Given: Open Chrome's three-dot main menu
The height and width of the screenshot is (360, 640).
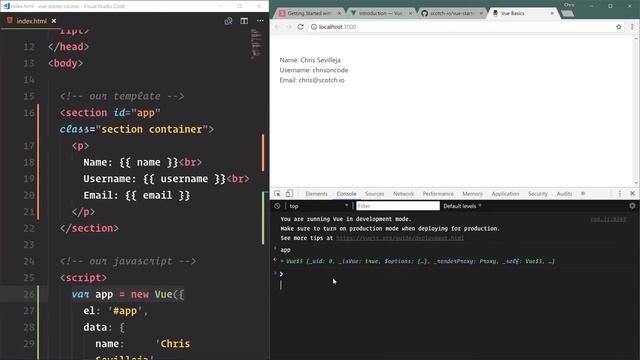Looking at the screenshot, I should (x=632, y=27).
